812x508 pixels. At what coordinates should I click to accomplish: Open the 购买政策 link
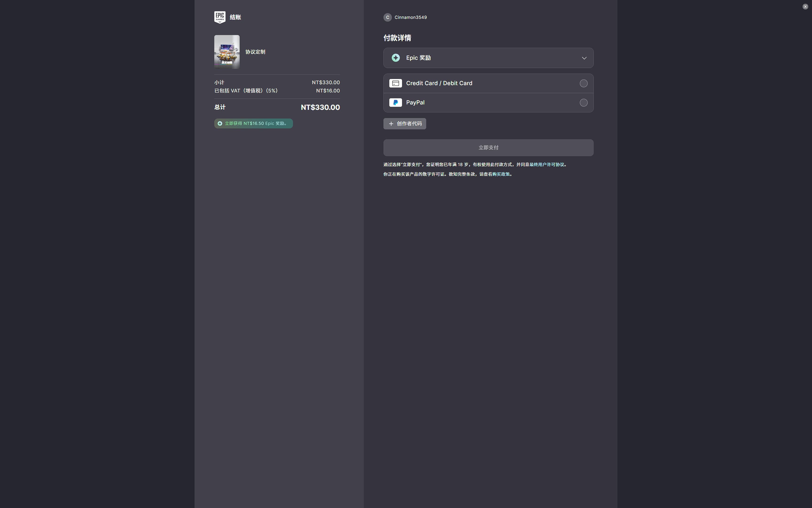coord(501,174)
